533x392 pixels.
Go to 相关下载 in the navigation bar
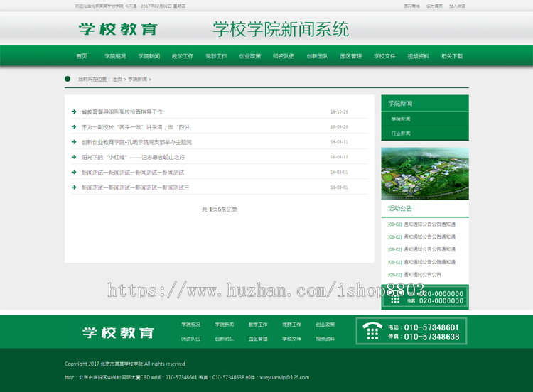[x=452, y=56]
